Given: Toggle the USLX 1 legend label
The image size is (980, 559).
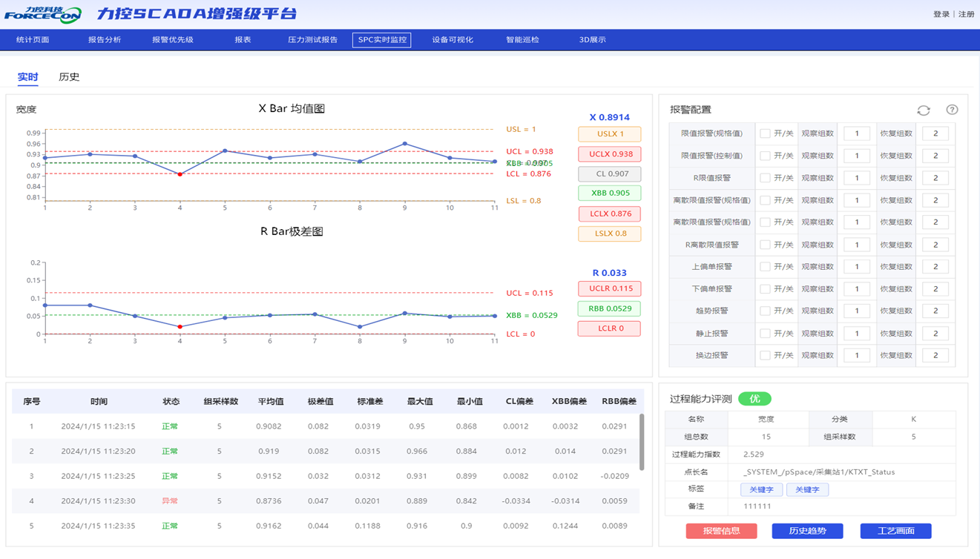Looking at the screenshot, I should (609, 134).
